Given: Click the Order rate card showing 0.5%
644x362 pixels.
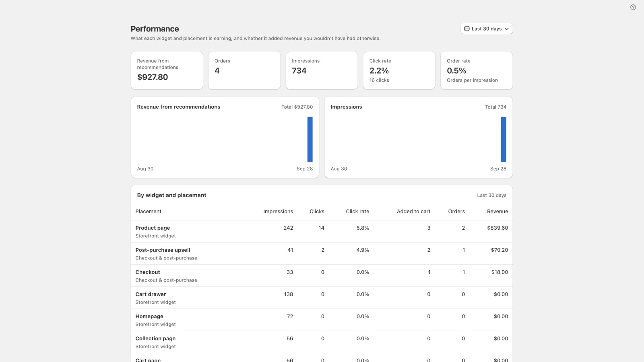Looking at the screenshot, I should (x=477, y=70).
